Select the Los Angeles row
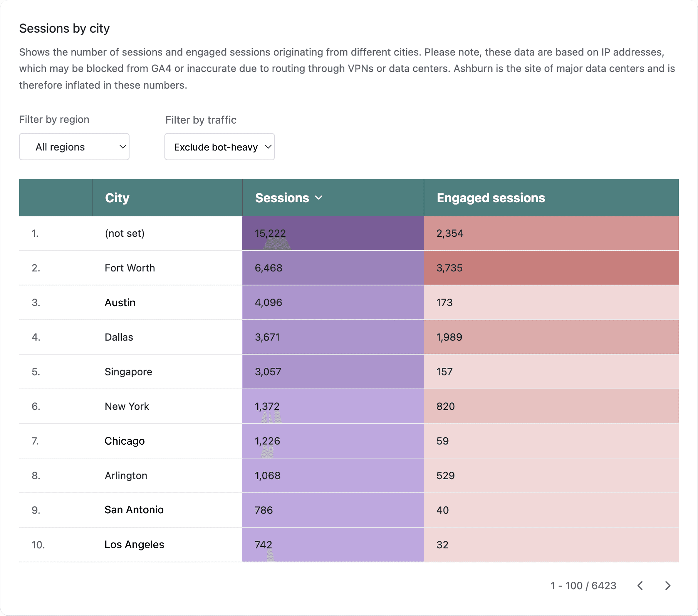Image resolution: width=698 pixels, height=616 pixels. coord(134,545)
